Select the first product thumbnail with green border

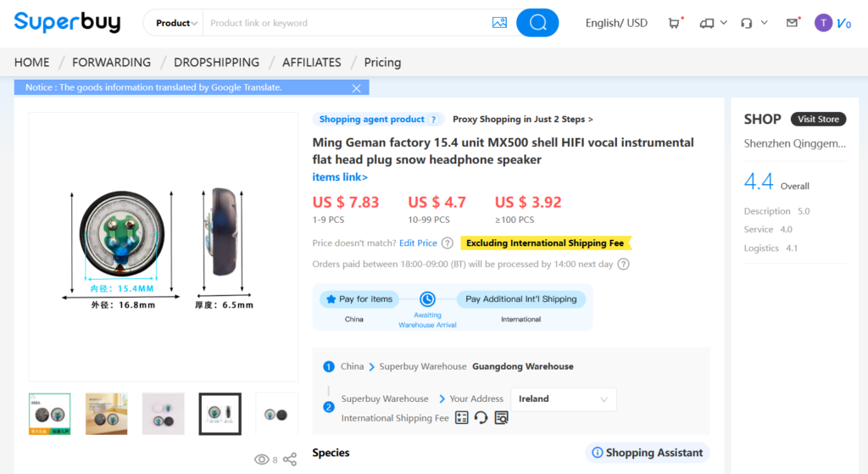pyautogui.click(x=50, y=414)
